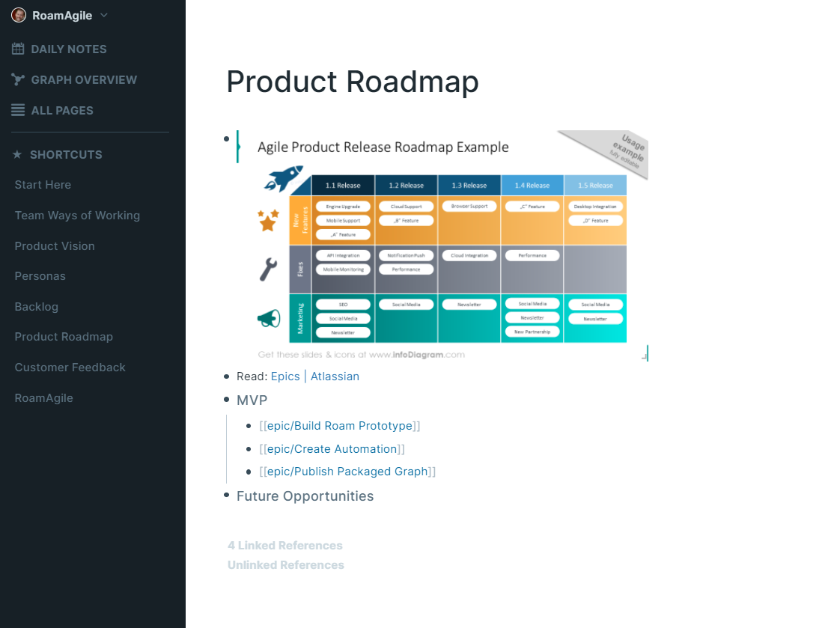Open the roadmap example image
Image resolution: width=840 pixels, height=628 pixels.
442,247
